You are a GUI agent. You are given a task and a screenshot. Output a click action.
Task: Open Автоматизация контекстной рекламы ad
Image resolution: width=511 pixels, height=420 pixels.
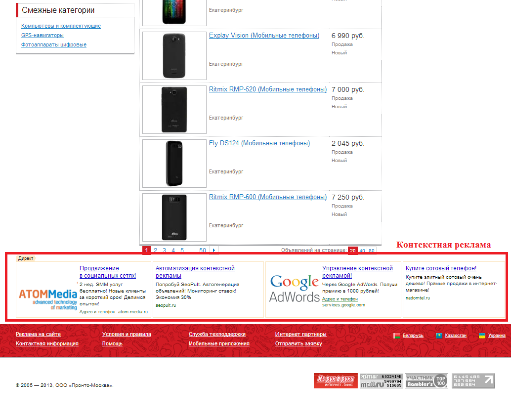tap(195, 272)
